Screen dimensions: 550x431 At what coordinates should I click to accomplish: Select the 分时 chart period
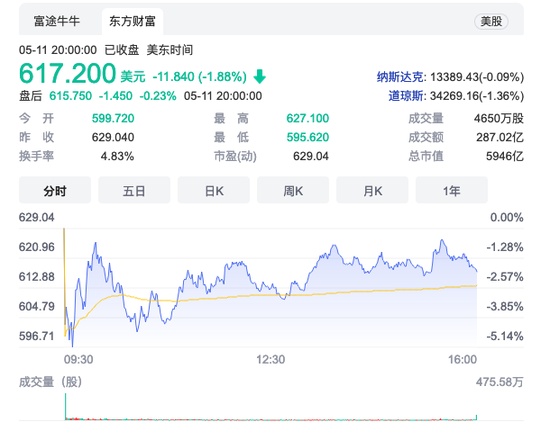click(x=55, y=190)
